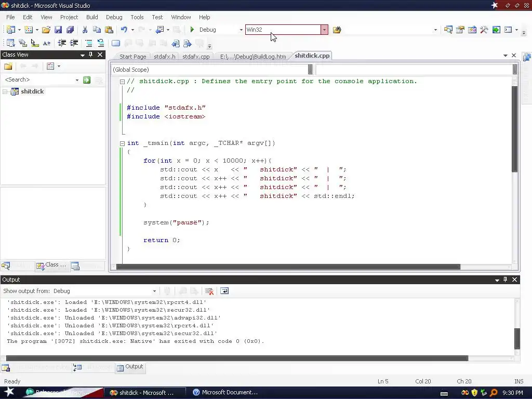Switch to the stdafx.h tab
The height and width of the screenshot is (399, 532).
(165, 57)
